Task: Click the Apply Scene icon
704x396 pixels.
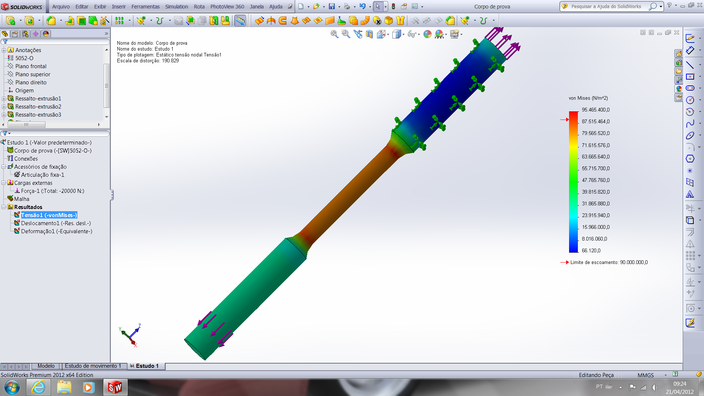Action: 439,34
